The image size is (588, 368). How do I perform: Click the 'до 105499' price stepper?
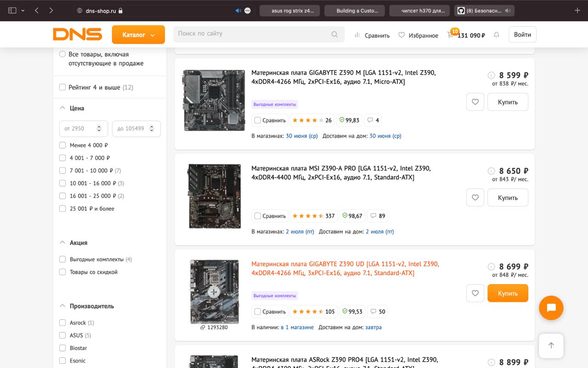click(x=152, y=128)
